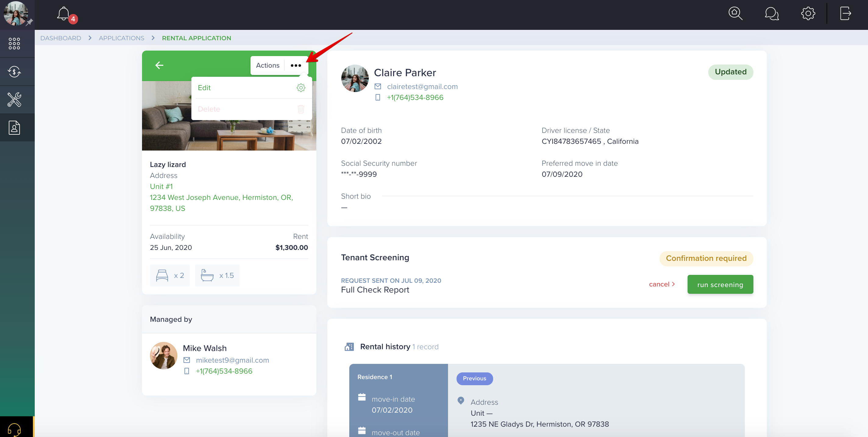This screenshot has width=868, height=437.
Task: Click Mike Walsh's profile photo
Action: 163,356
